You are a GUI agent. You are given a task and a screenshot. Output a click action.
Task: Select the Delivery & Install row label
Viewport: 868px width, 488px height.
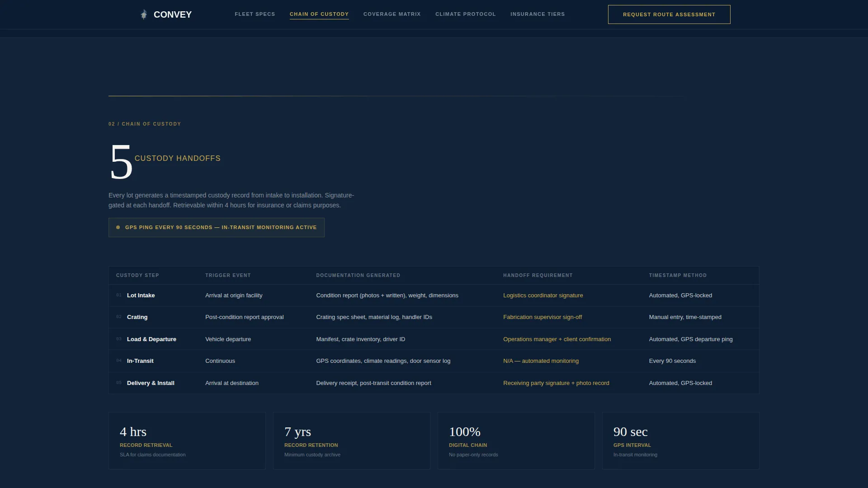click(x=151, y=383)
